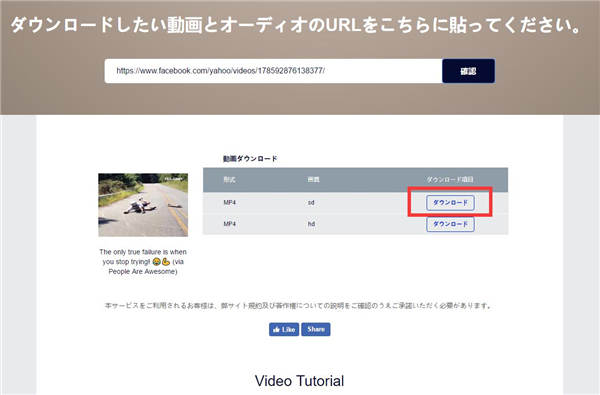
Task: Click the 画質 column header
Action: (313, 180)
